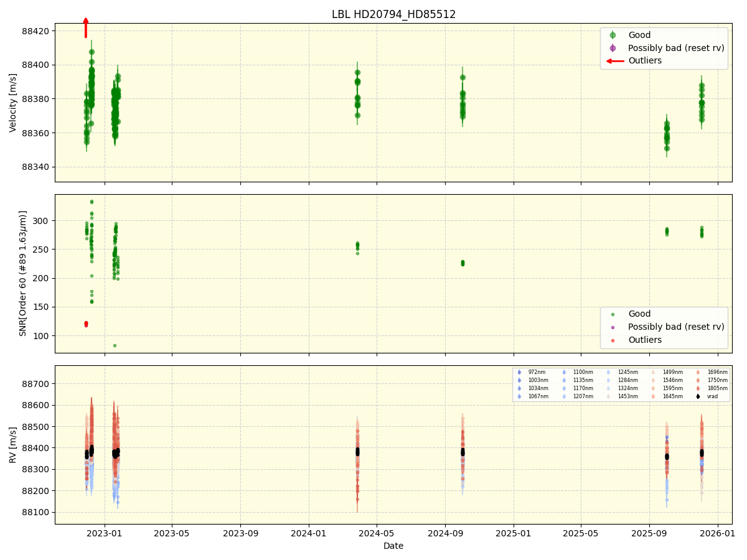Click the vrad legend entry

[x=708, y=396]
